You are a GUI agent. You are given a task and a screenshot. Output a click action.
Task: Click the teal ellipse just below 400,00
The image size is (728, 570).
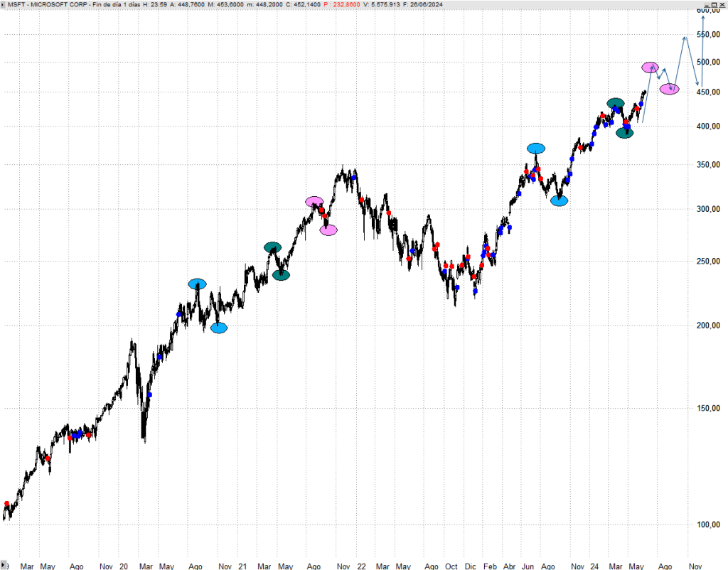625,132
